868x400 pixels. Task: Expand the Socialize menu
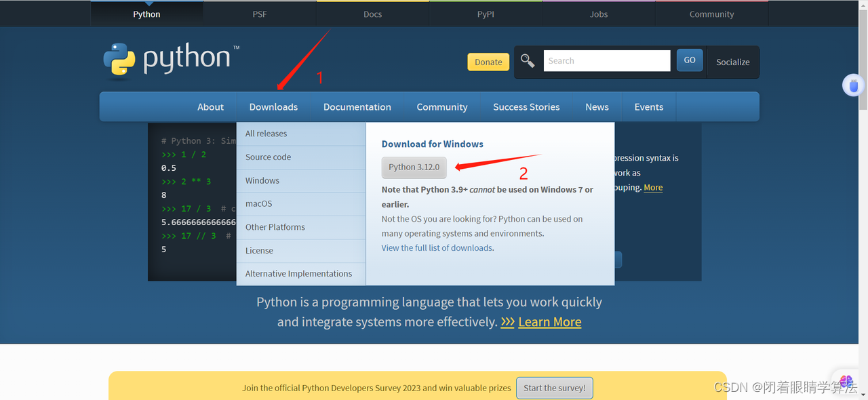[x=733, y=62]
